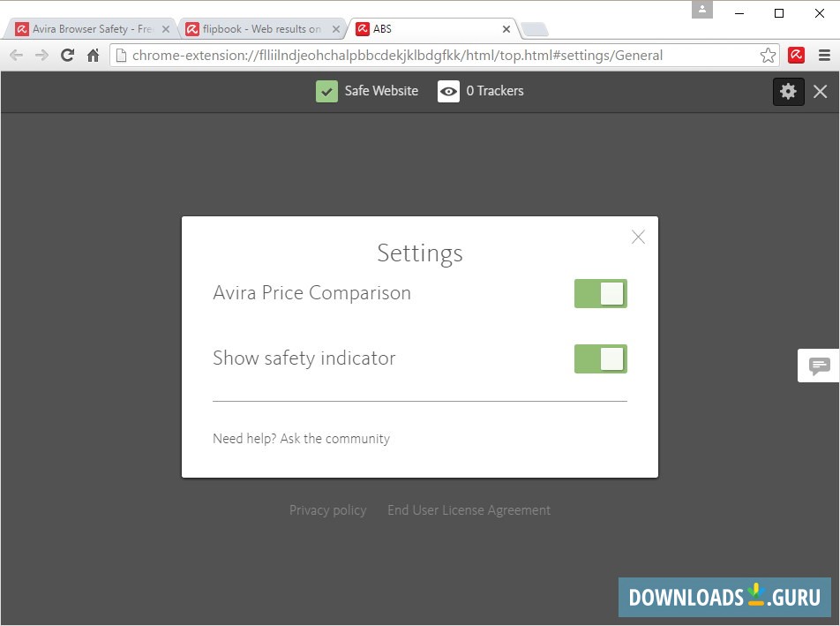Viewport: 840px width, 626px height.
Task: Go back with the browser back arrow
Action: click(17, 56)
